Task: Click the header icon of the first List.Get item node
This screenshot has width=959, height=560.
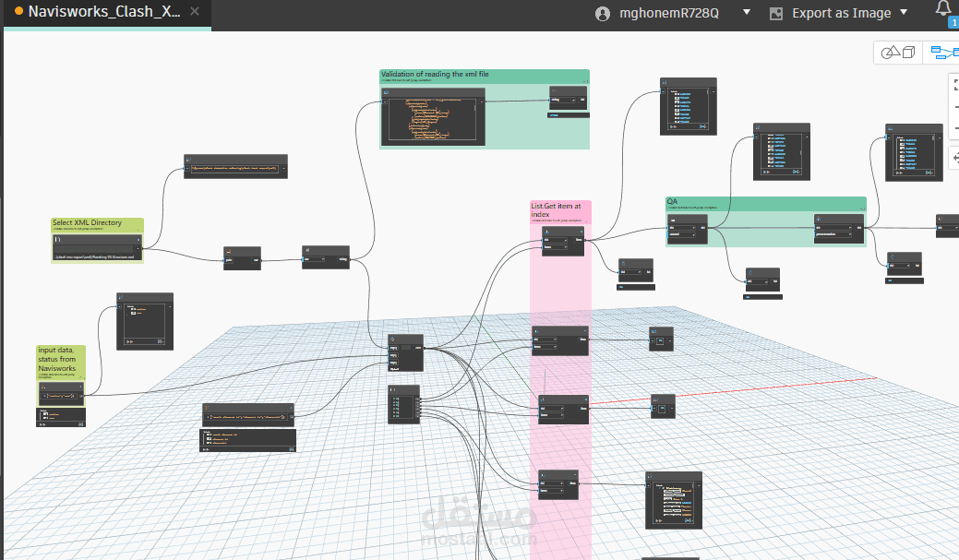Action: (x=546, y=232)
